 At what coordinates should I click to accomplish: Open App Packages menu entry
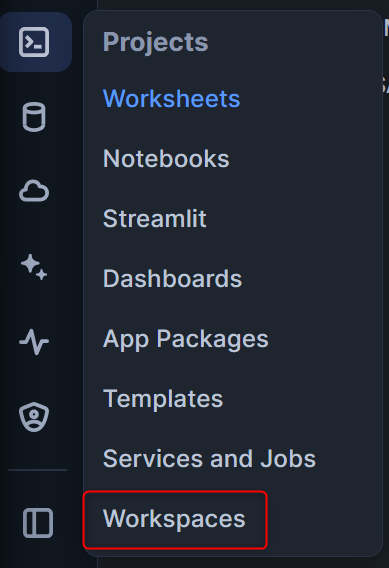point(186,339)
